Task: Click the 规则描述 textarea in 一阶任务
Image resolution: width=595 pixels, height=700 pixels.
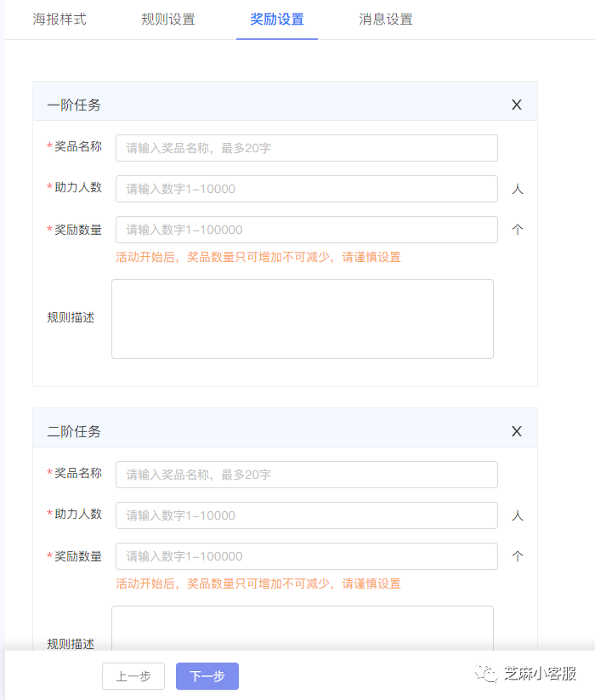Action: pos(303,319)
